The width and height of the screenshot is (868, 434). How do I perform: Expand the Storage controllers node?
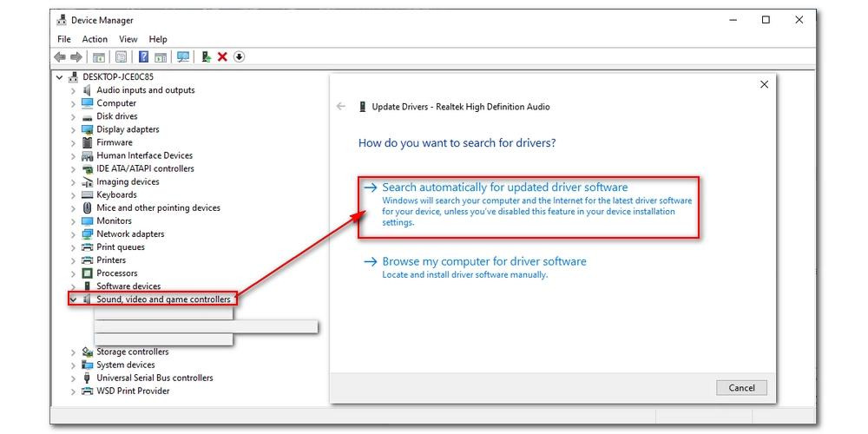click(x=73, y=352)
